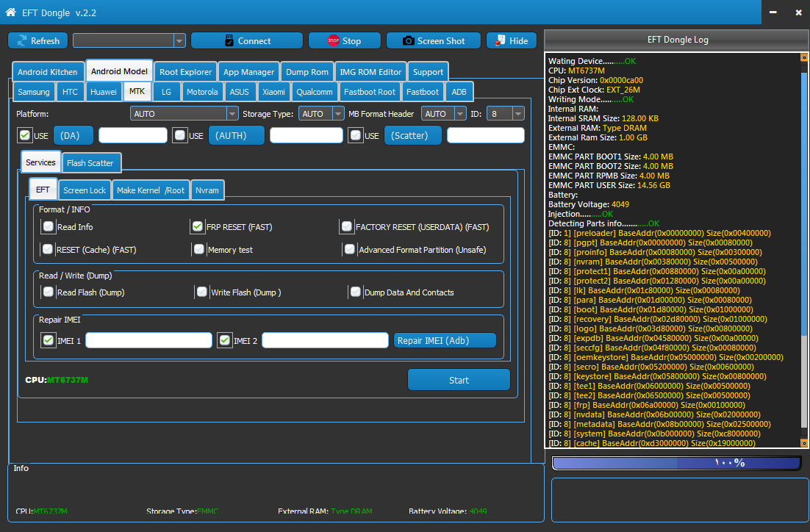This screenshot has width=810, height=532.
Task: Open the Screen Lock tab
Action: (x=85, y=190)
